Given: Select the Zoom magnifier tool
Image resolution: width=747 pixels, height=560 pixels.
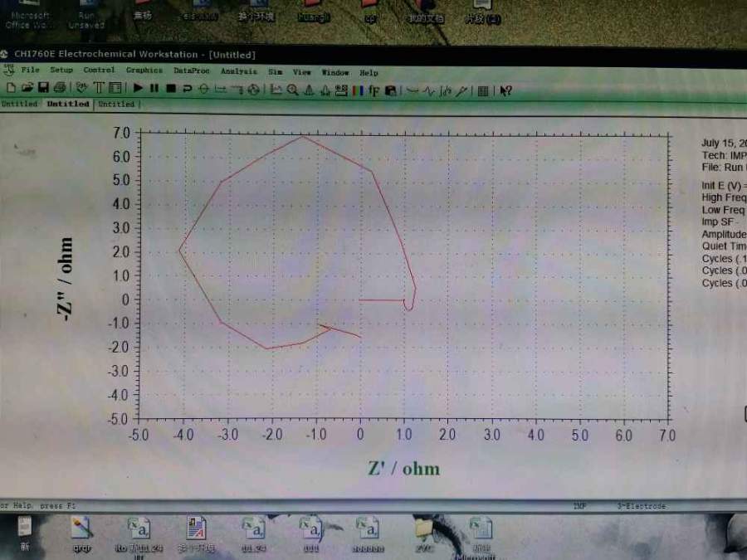Looking at the screenshot, I should click(292, 90).
